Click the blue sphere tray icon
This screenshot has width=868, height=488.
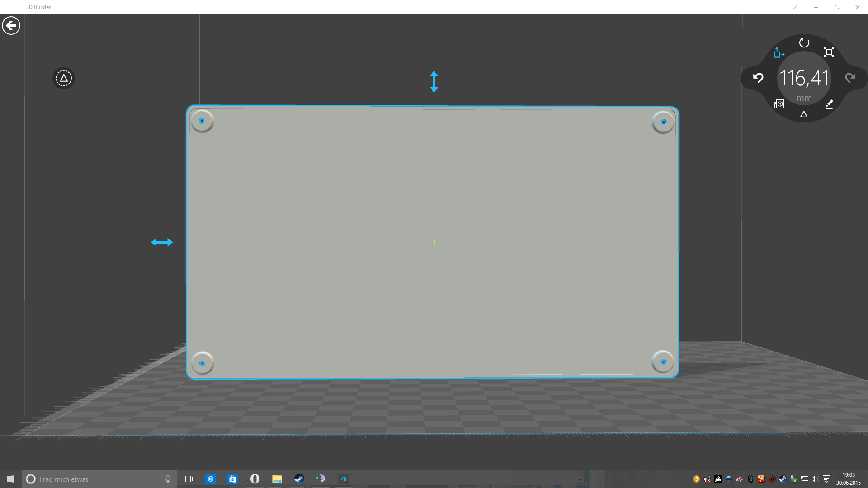(729, 479)
